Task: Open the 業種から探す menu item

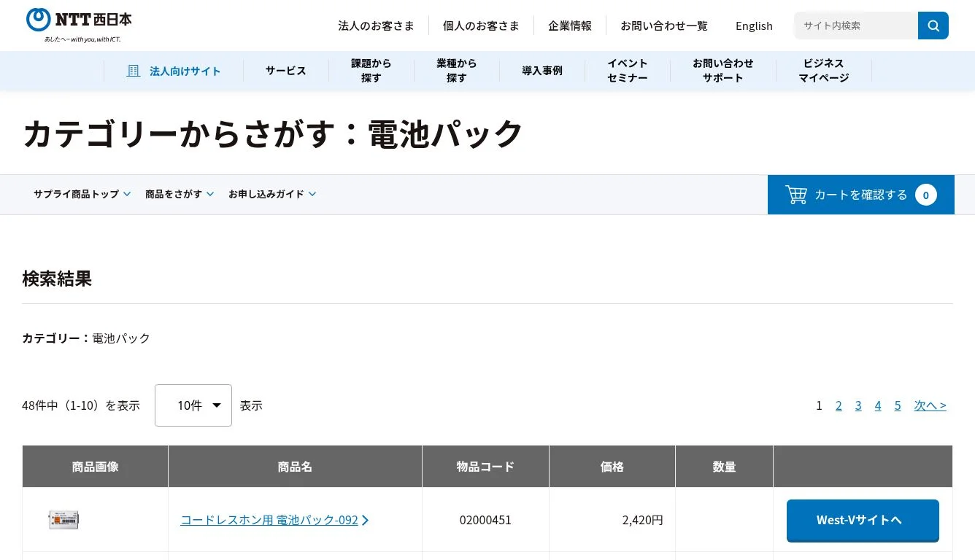Action: [457, 71]
